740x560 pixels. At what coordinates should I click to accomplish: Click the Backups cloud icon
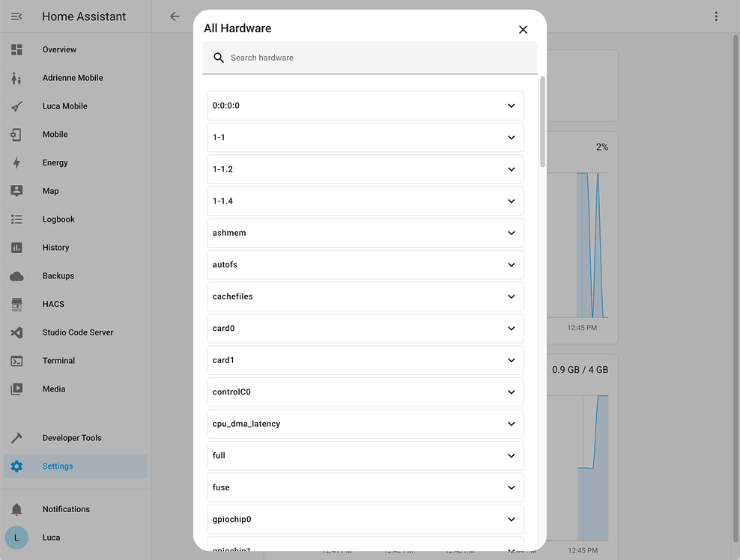(16, 276)
